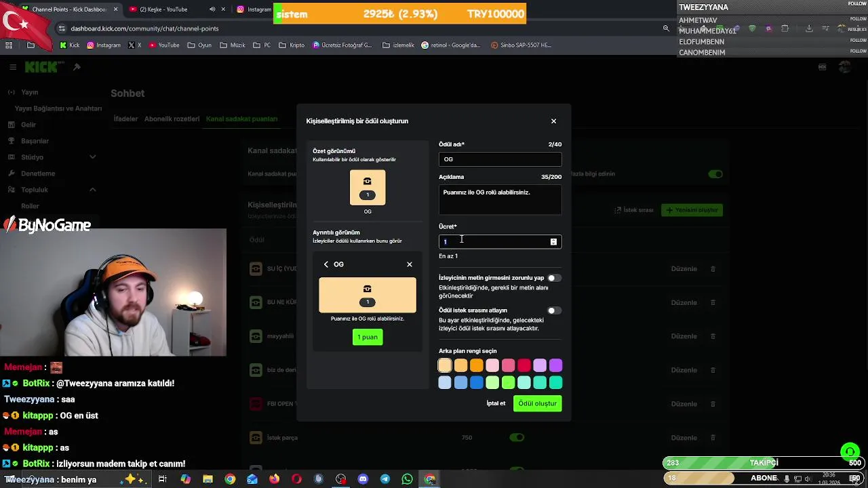868x488 pixels.
Task: Select the light pink background color swatch
Action: click(492, 365)
